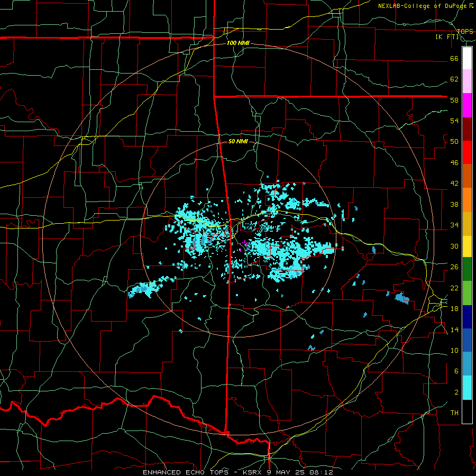Click the "22" legend value

tap(454, 288)
